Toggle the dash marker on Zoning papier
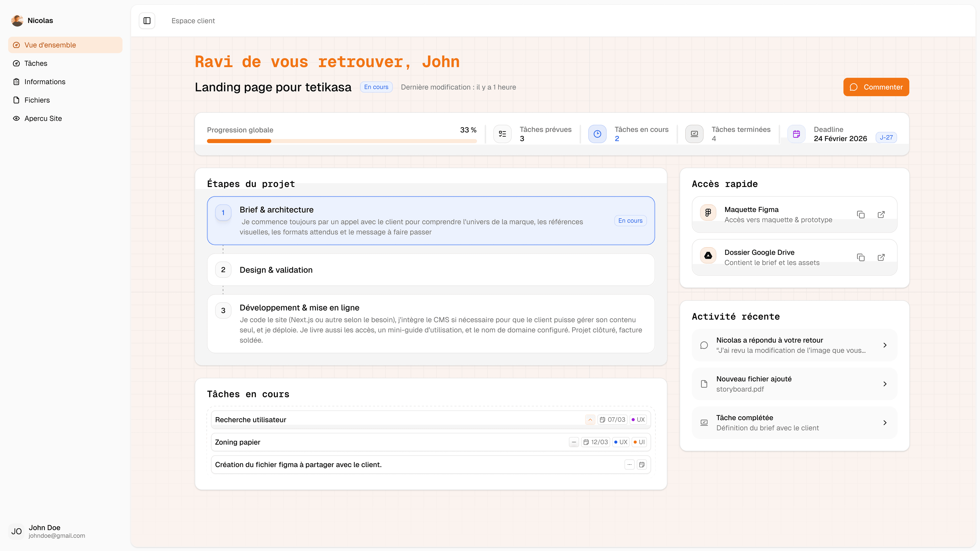Image resolution: width=980 pixels, height=551 pixels. click(574, 442)
